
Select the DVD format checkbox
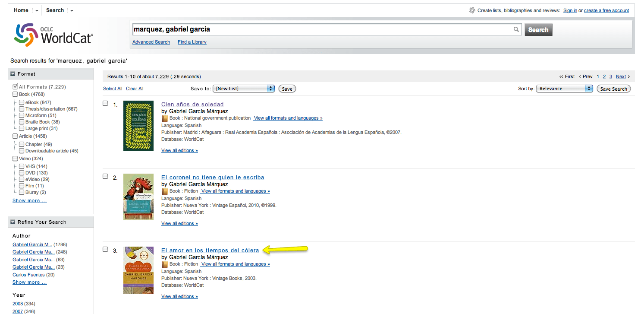click(22, 173)
